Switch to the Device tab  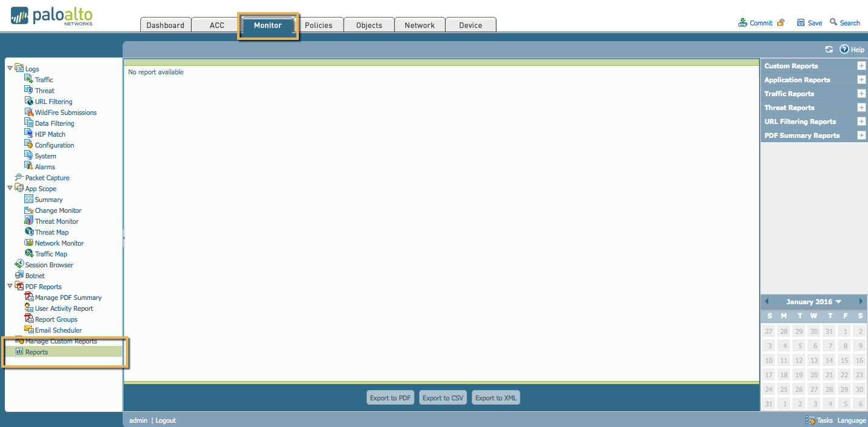click(x=471, y=25)
